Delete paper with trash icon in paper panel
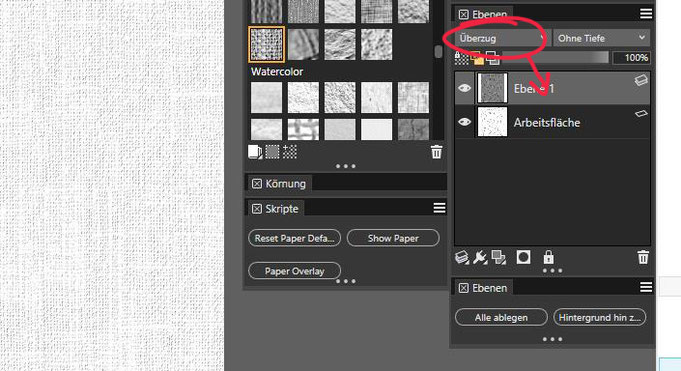This screenshot has width=681, height=371. pyautogui.click(x=436, y=152)
